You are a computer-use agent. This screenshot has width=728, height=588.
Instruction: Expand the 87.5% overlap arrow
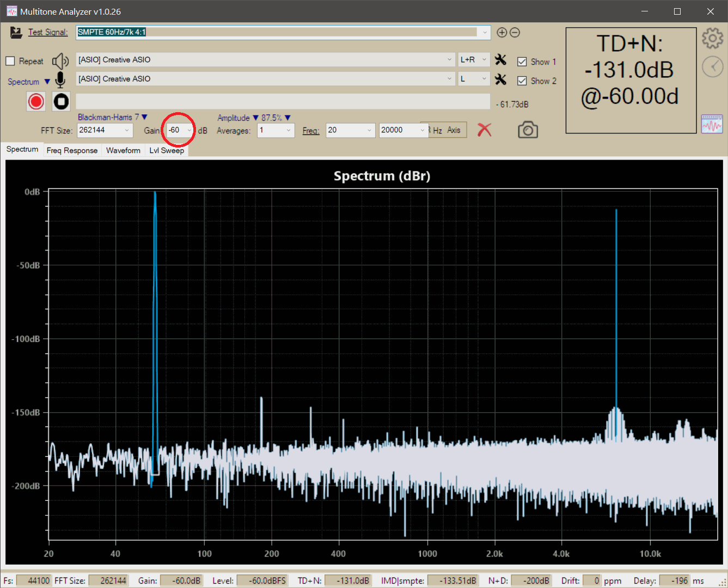tap(287, 118)
